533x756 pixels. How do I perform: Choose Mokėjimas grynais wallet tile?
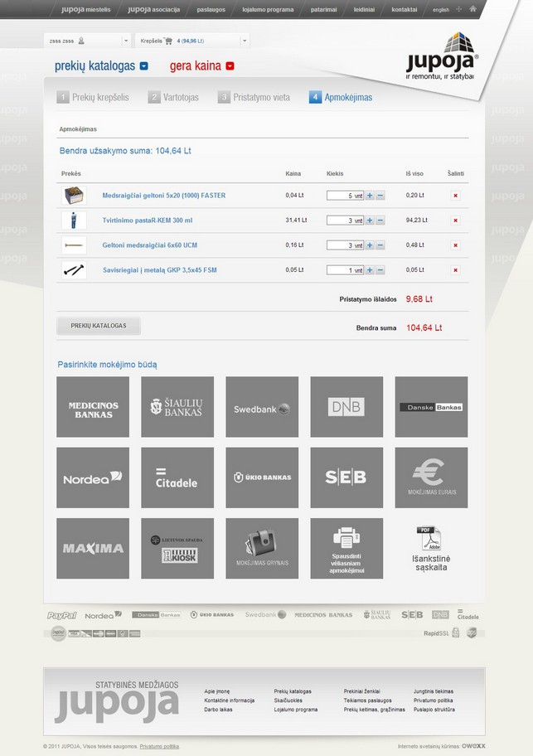click(x=262, y=548)
